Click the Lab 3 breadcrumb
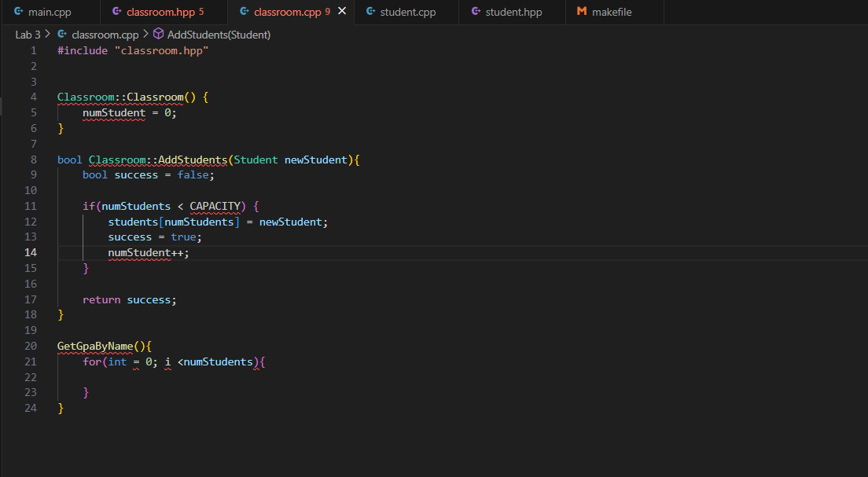The width and height of the screenshot is (868, 477). (x=28, y=35)
